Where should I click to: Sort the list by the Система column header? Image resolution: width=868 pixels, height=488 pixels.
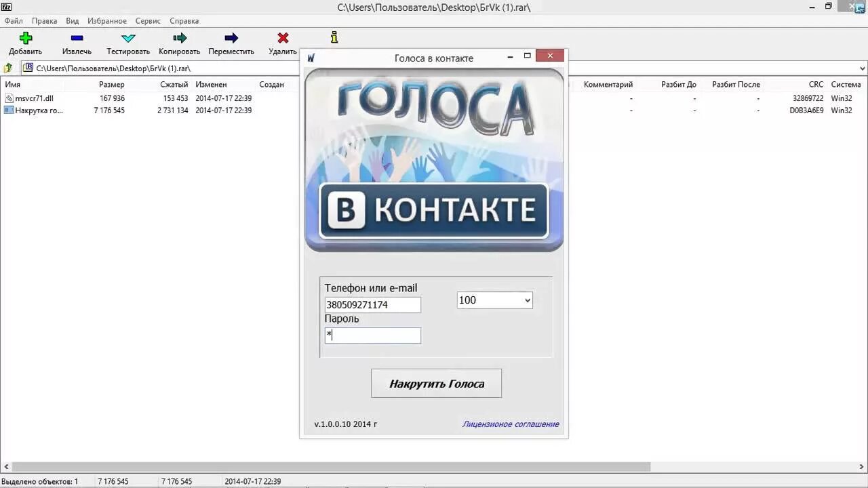pyautogui.click(x=846, y=85)
